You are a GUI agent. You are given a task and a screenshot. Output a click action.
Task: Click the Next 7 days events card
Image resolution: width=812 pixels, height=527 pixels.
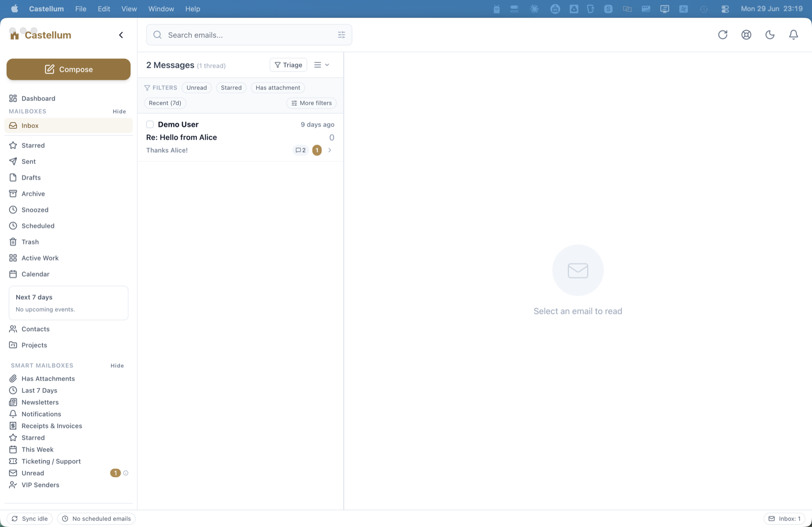point(69,303)
